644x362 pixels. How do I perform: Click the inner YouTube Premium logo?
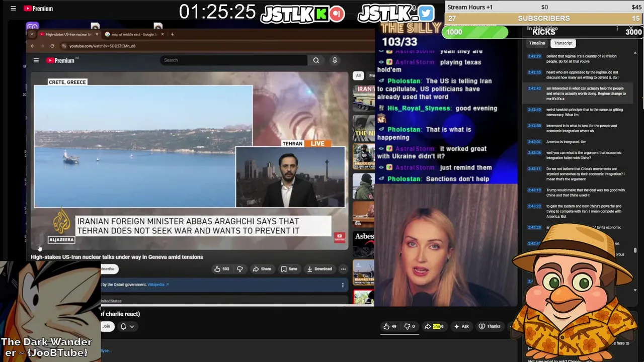tap(61, 60)
